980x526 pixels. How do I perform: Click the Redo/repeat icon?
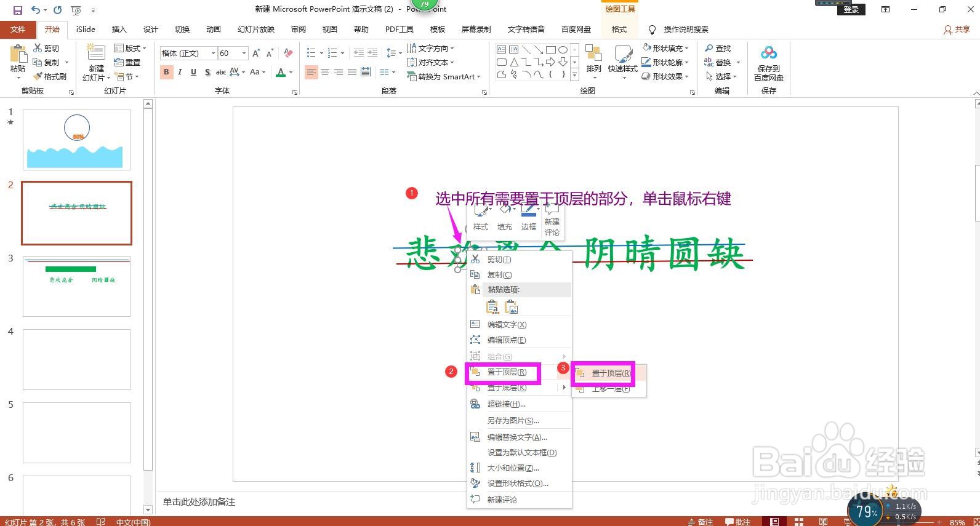(57, 10)
